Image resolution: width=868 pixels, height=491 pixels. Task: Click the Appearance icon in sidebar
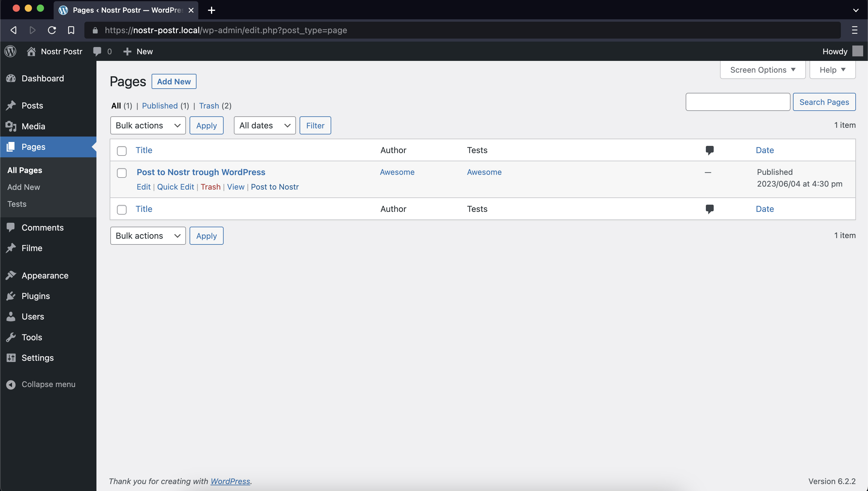[x=11, y=275]
